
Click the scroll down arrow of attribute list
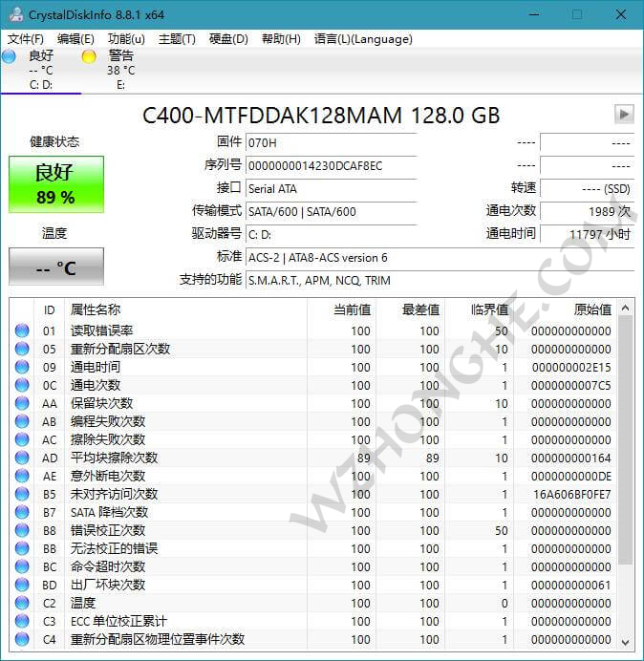626,643
